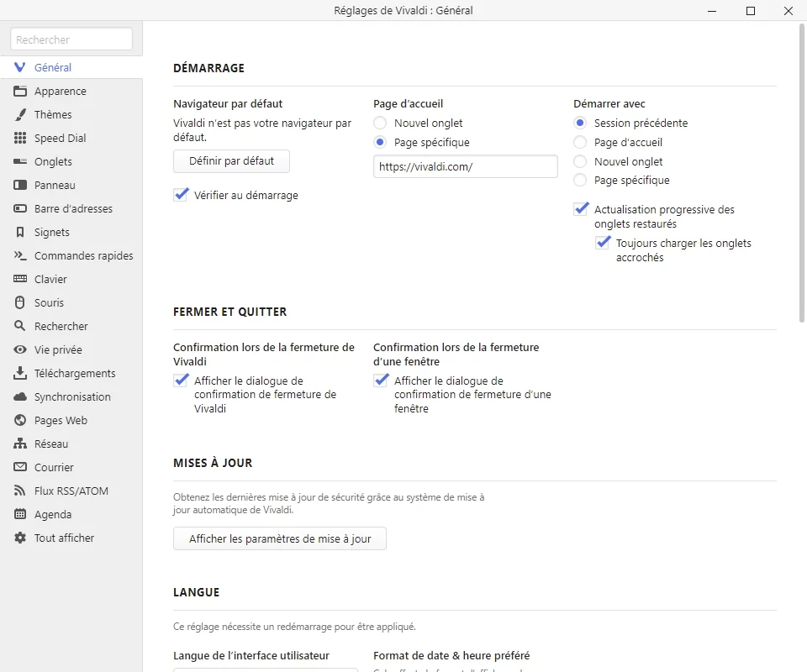Open Barre d'adresses via its icon
This screenshot has height=672, width=807.
click(19, 209)
